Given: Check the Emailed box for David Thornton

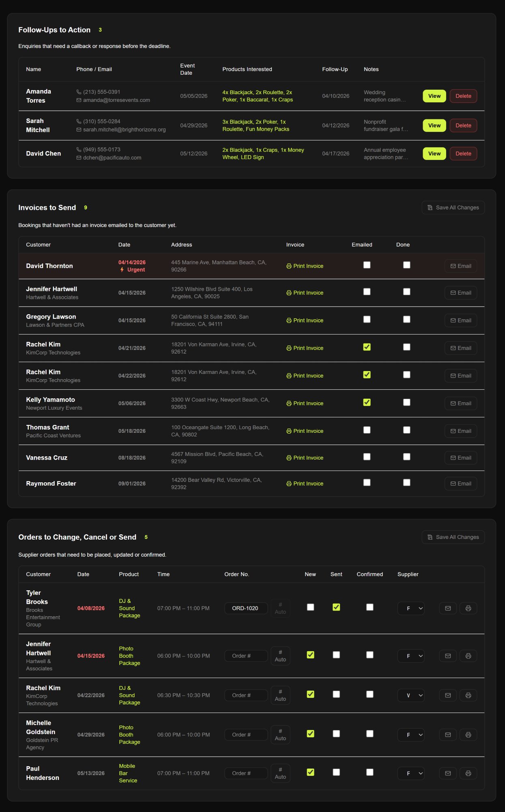Looking at the screenshot, I should [x=367, y=265].
